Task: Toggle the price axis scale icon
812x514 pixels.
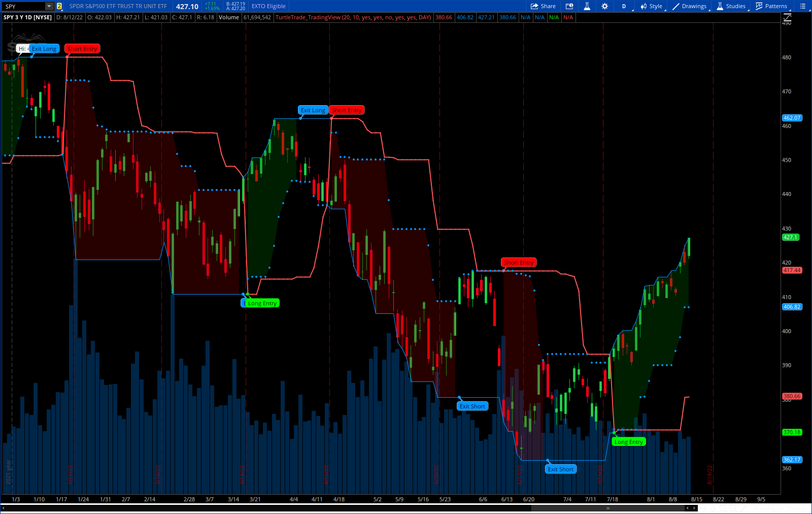Action: pyautogui.click(x=788, y=17)
